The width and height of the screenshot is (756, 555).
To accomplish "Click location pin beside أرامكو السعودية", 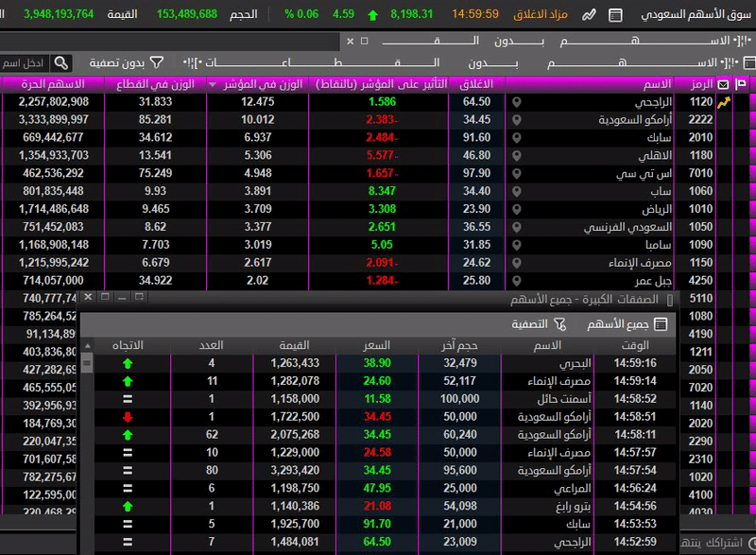I will point(517,120).
